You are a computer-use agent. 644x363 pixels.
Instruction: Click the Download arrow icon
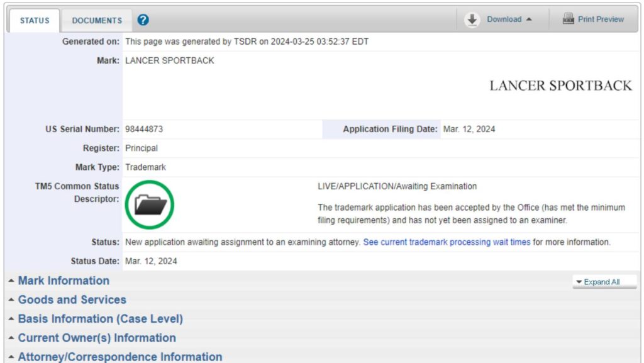point(472,20)
